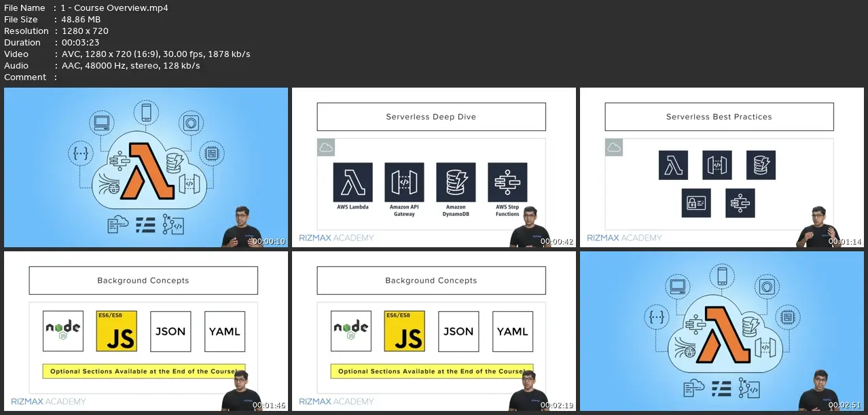This screenshot has width=868, height=415.
Task: Click 'RIZMAX ACADEMY' text in the 00:01:14 frame
Action: point(624,238)
